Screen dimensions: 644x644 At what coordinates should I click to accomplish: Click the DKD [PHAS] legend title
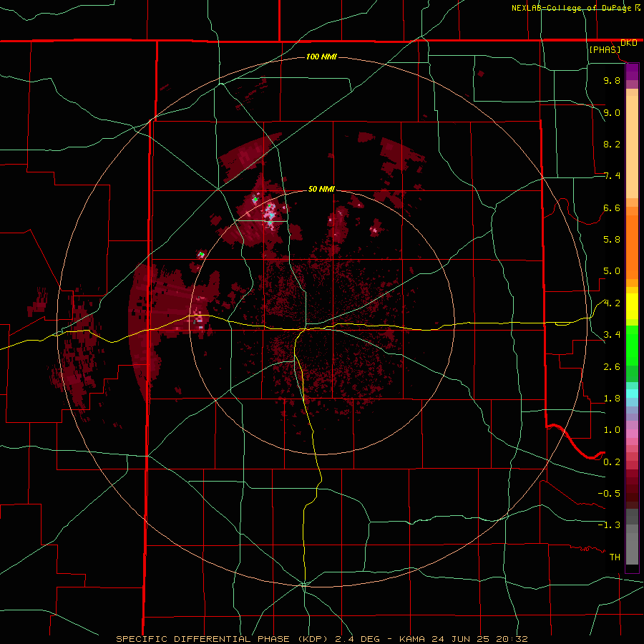(x=613, y=46)
